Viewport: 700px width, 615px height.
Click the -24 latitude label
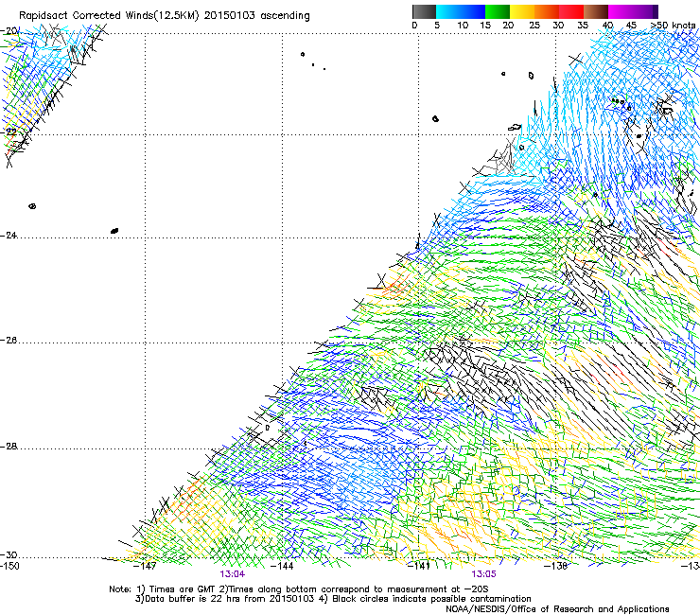coord(9,236)
